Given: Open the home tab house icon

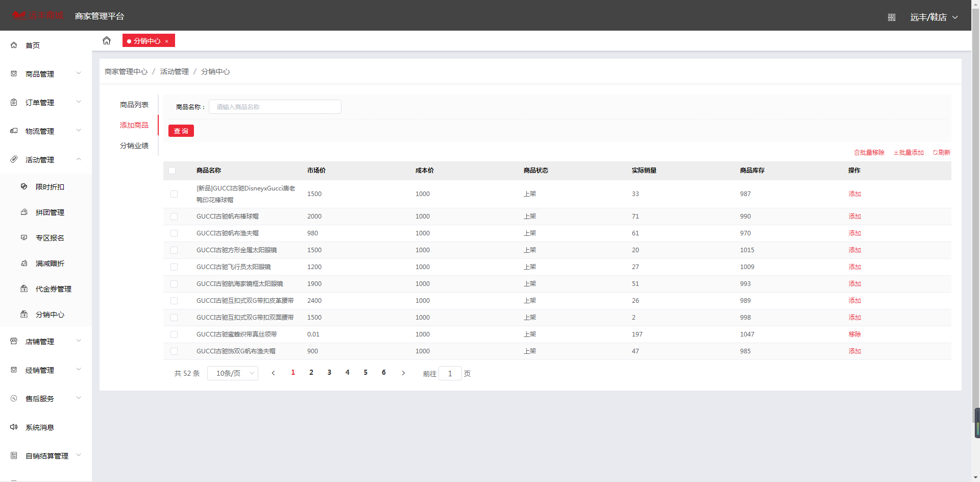Looking at the screenshot, I should (x=107, y=40).
